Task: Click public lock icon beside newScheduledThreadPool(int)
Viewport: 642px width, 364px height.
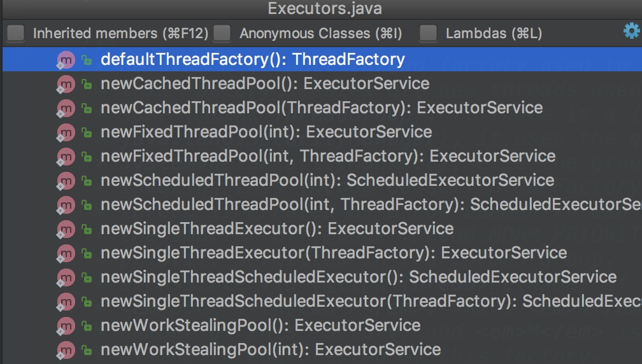Action: 87,181
